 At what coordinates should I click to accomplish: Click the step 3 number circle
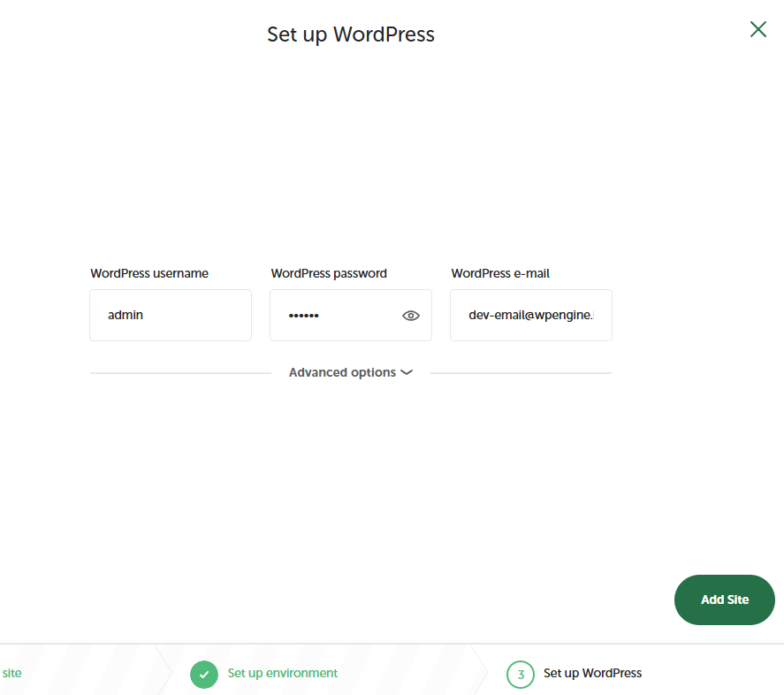tap(521, 674)
